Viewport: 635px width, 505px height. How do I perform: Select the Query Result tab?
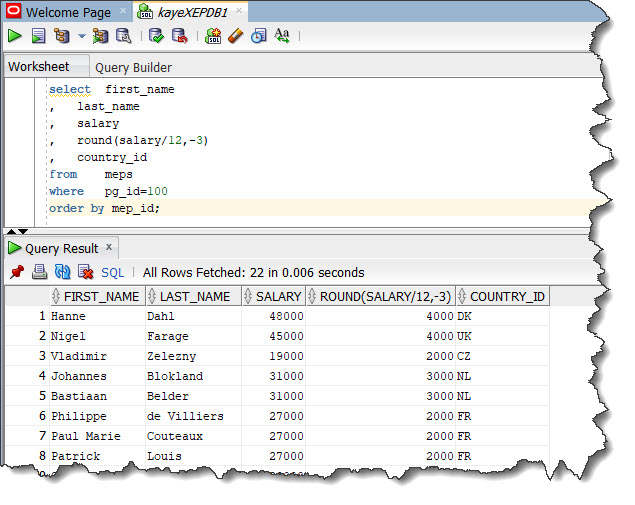[x=62, y=248]
